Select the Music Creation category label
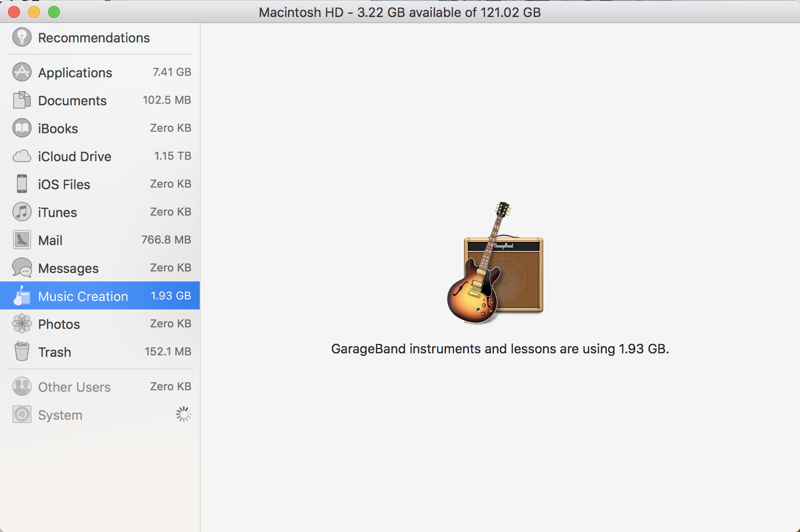 pyautogui.click(x=83, y=296)
